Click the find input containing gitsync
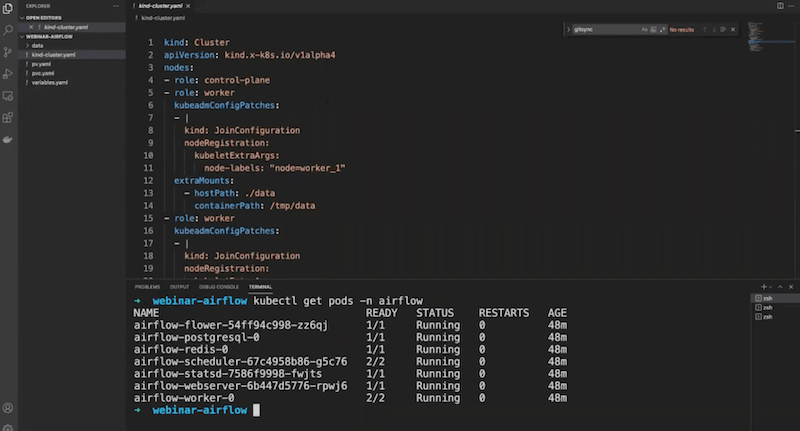 click(600, 30)
